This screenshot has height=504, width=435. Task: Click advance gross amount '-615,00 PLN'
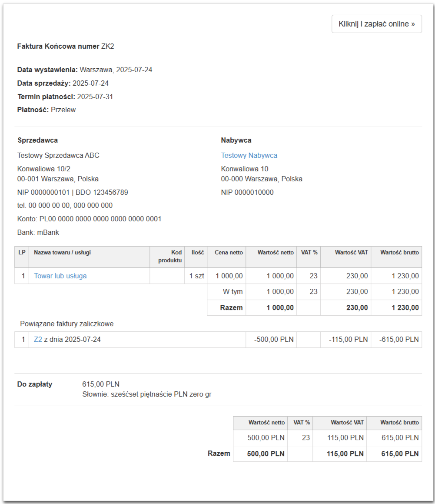point(399,340)
